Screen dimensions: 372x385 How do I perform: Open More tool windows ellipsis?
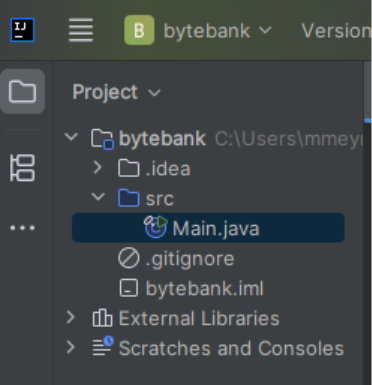tap(22, 228)
